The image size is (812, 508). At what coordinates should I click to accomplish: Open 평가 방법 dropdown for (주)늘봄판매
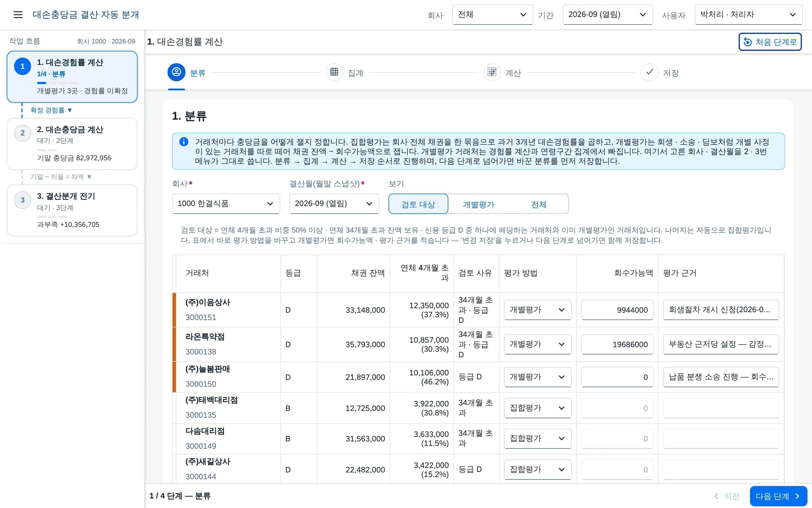point(538,377)
